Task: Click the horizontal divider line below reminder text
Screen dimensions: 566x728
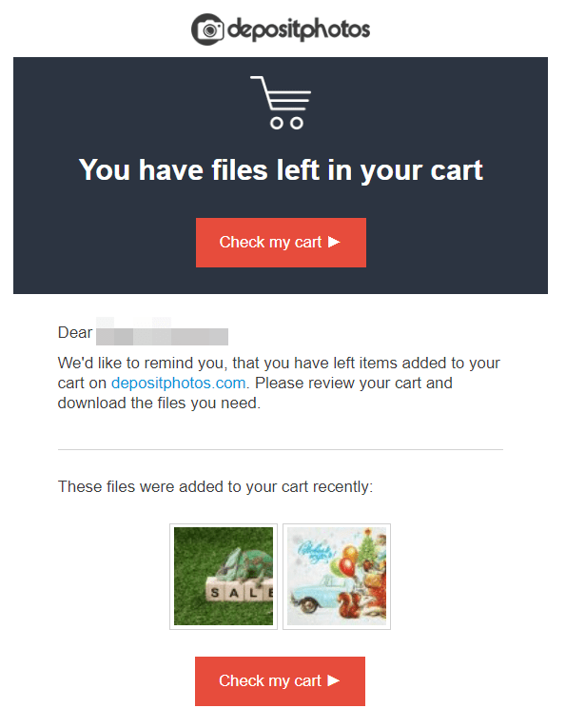Action: click(x=281, y=449)
